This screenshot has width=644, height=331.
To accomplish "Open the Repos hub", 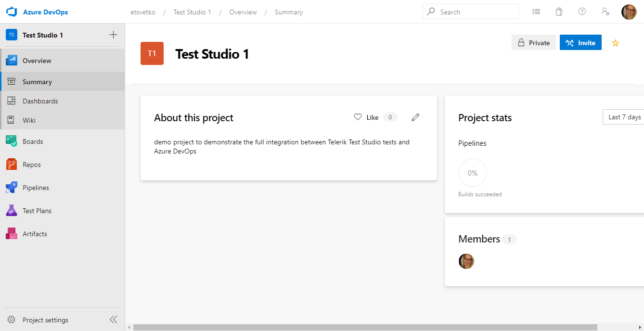I will [x=63, y=165].
